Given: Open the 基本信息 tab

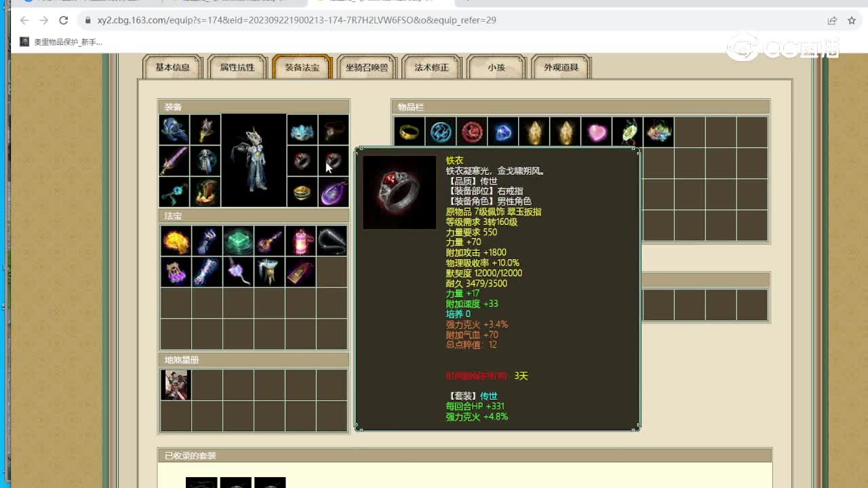Looking at the screenshot, I should point(172,67).
